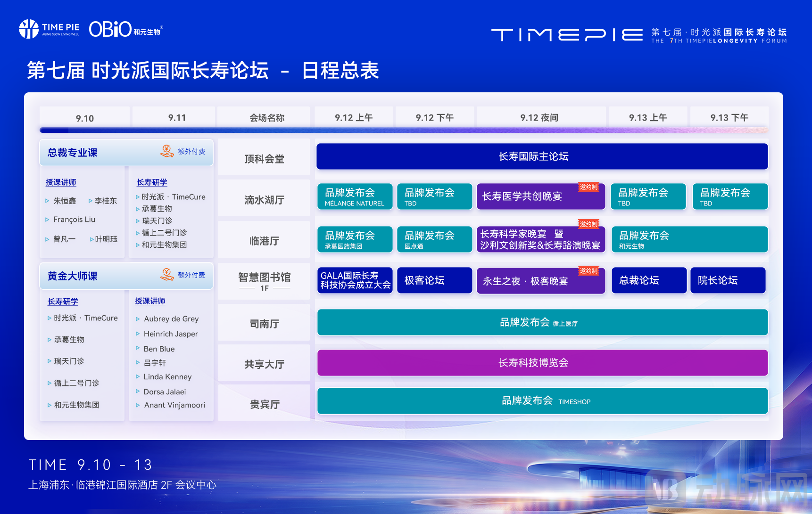This screenshot has width=812, height=514.
Task: Select venue name 智慧图书馆 1F
Action: (265, 281)
